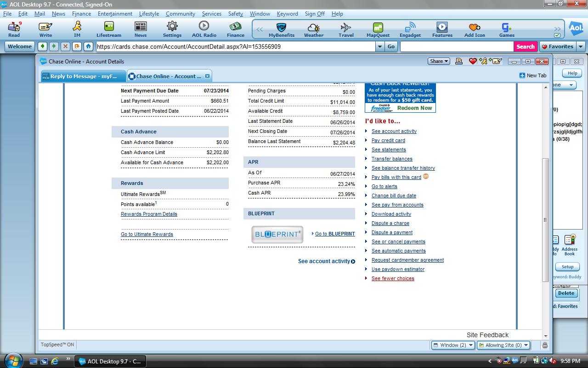Open a New Tab
This screenshot has width=588, height=368.
[533, 75]
